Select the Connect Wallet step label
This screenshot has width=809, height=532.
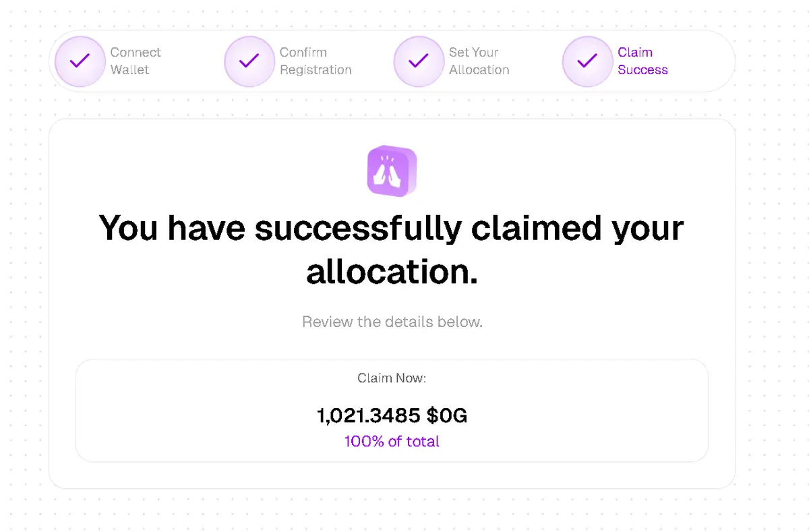(x=136, y=61)
